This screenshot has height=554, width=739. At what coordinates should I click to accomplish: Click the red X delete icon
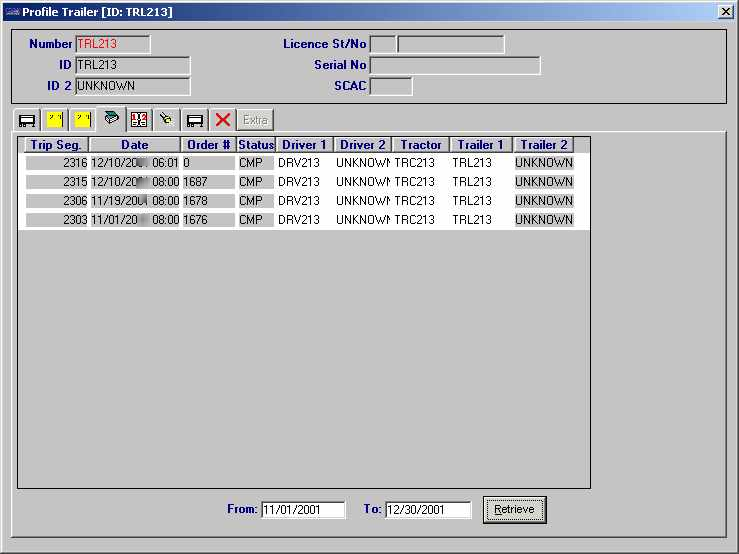coord(223,120)
